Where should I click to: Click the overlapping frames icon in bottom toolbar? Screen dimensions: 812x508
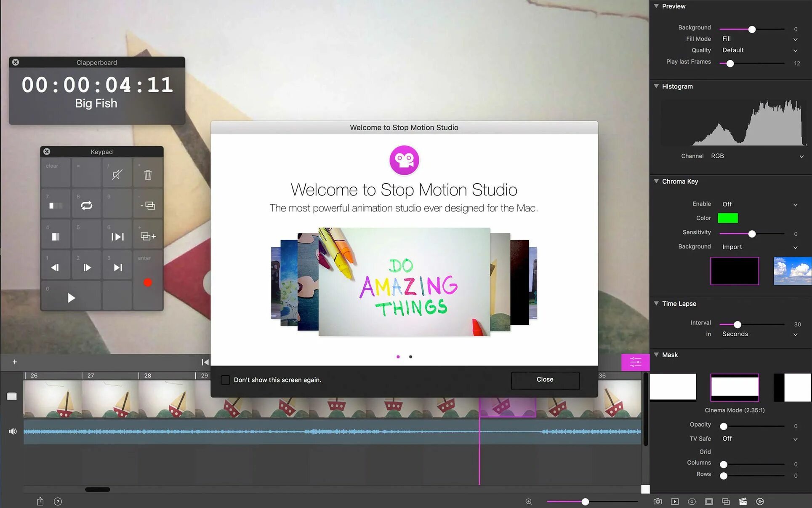point(726,501)
